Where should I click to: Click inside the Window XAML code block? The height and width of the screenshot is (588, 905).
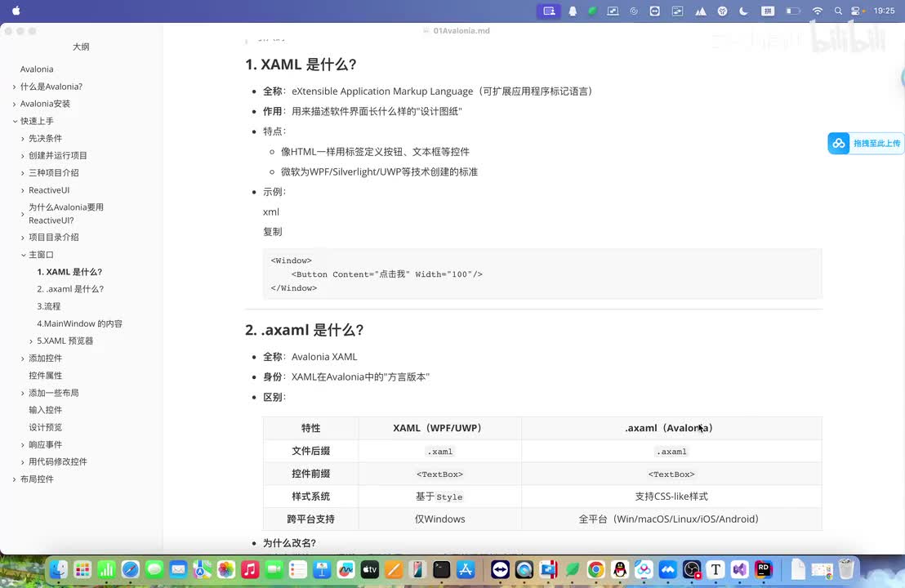coord(542,274)
